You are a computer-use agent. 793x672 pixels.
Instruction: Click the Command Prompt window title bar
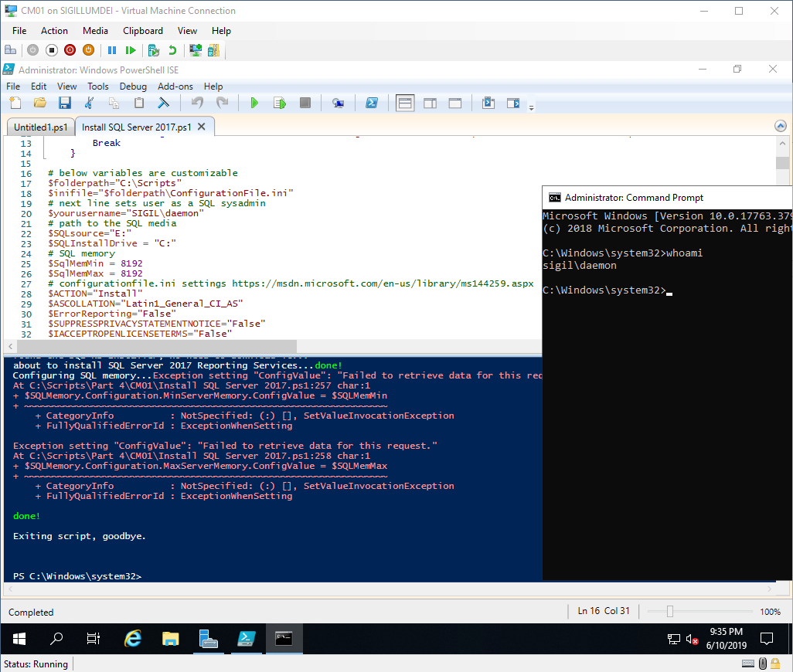click(667, 198)
